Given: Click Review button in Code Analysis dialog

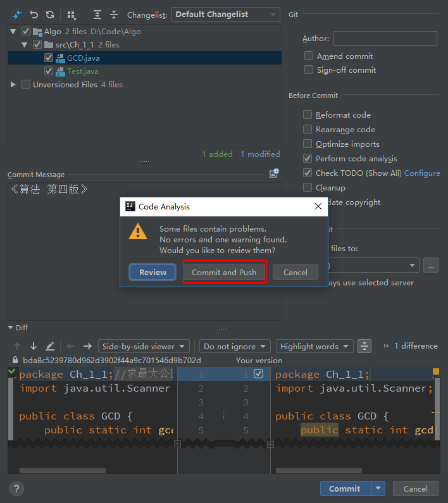Looking at the screenshot, I should click(x=152, y=272).
